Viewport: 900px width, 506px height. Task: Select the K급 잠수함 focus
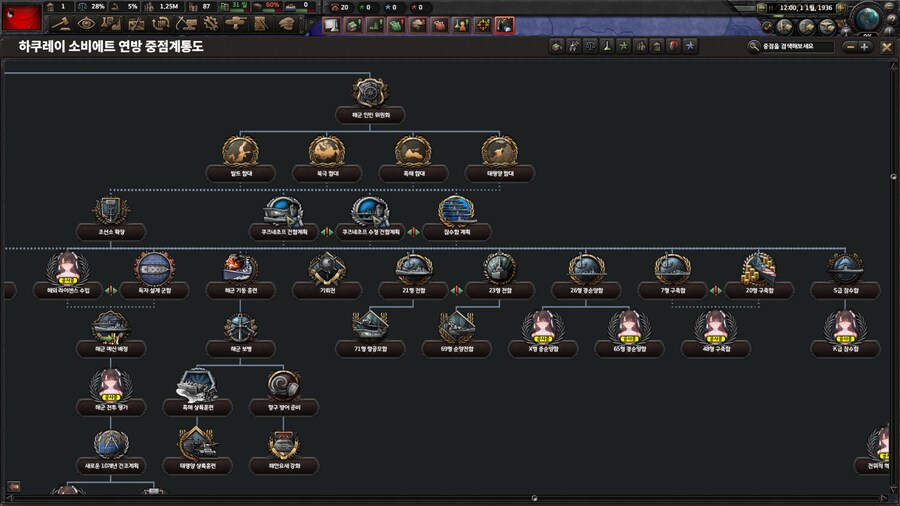click(x=845, y=328)
